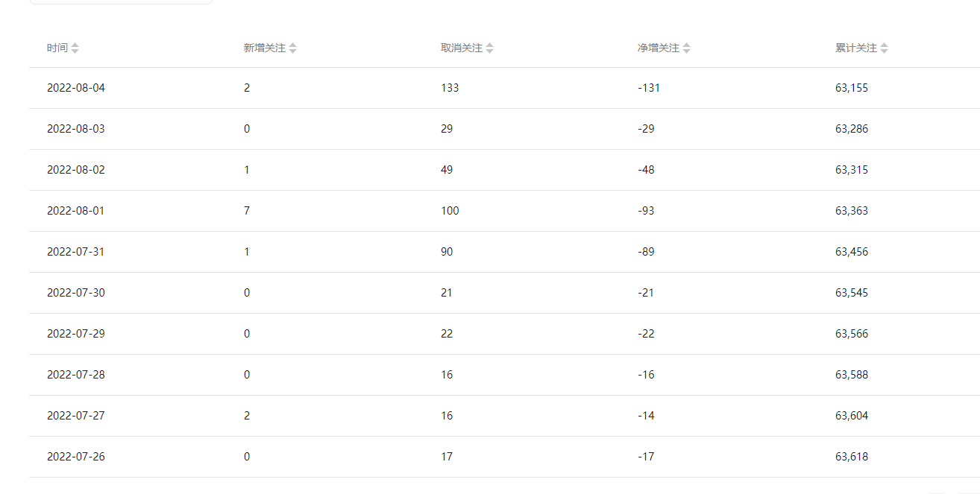Click cumulative followers value 63,155
The width and height of the screenshot is (980, 494).
(x=852, y=88)
